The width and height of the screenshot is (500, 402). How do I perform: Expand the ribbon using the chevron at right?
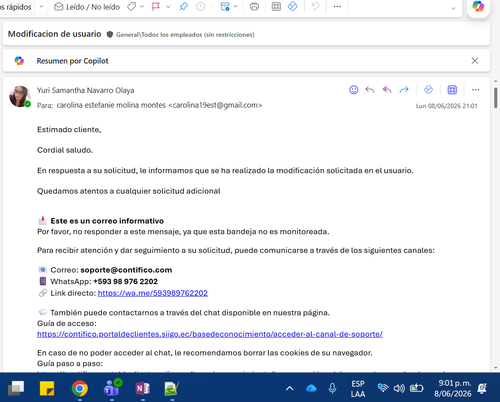453,9
